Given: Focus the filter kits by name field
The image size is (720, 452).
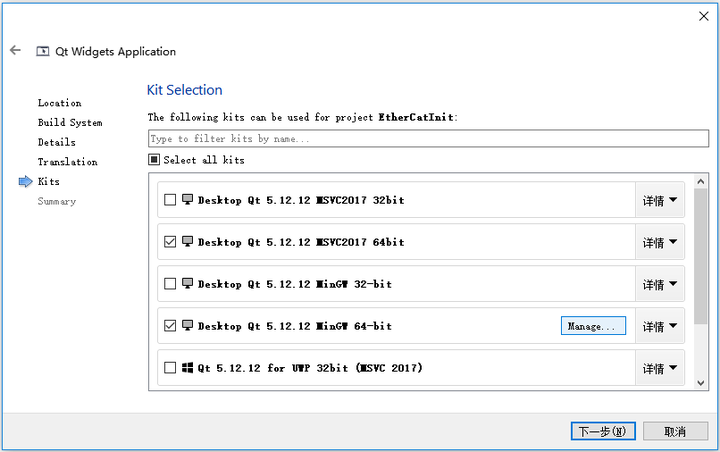Looking at the screenshot, I should click(428, 138).
